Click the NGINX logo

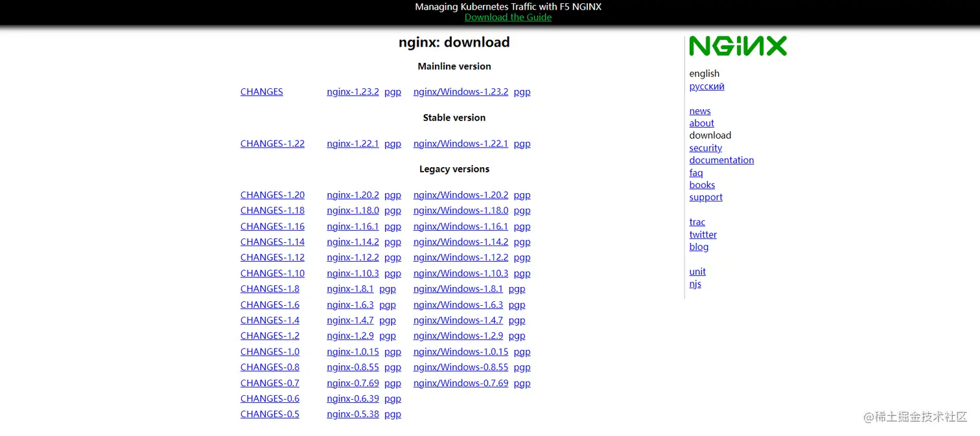pos(738,46)
